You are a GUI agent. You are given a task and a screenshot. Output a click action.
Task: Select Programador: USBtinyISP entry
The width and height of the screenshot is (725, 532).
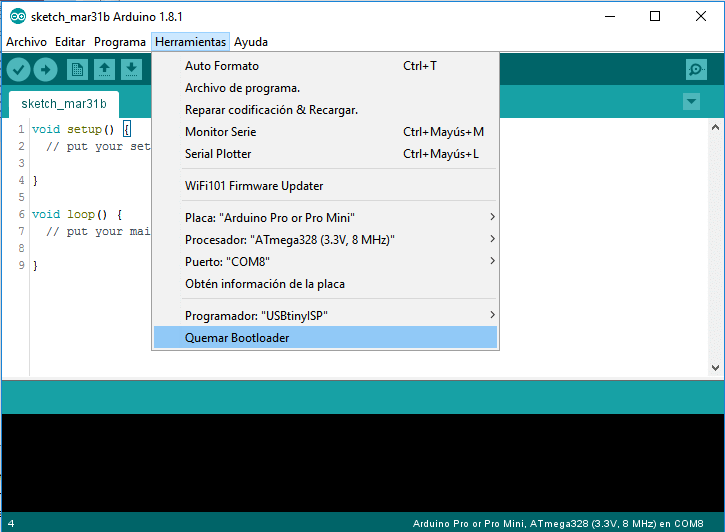pos(325,316)
